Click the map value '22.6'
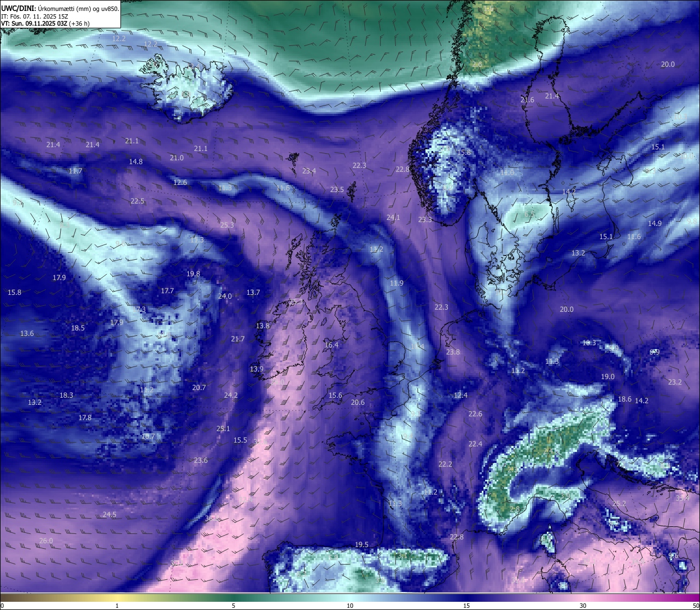 pos(475,414)
